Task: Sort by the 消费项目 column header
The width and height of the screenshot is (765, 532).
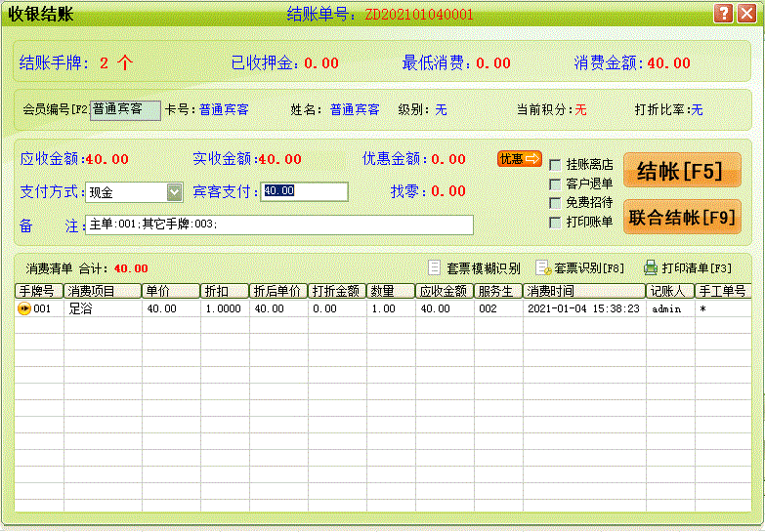Action: pyautogui.click(x=103, y=291)
